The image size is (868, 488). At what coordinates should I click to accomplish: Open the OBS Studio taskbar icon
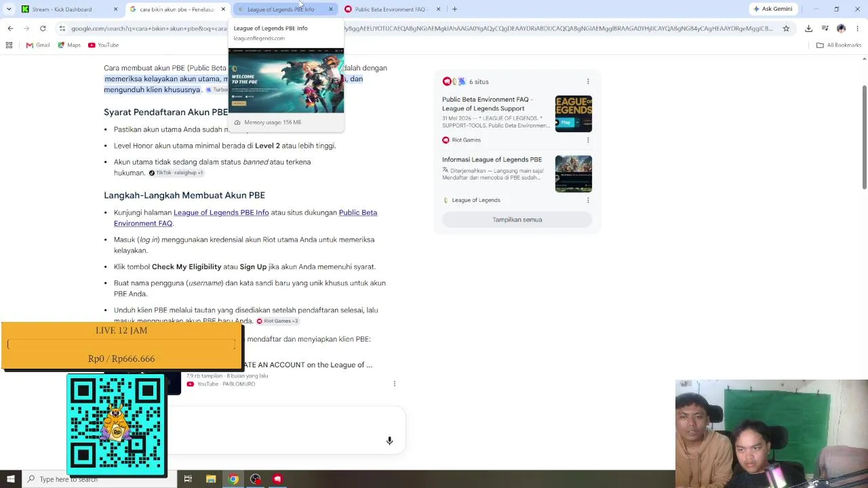click(x=256, y=479)
